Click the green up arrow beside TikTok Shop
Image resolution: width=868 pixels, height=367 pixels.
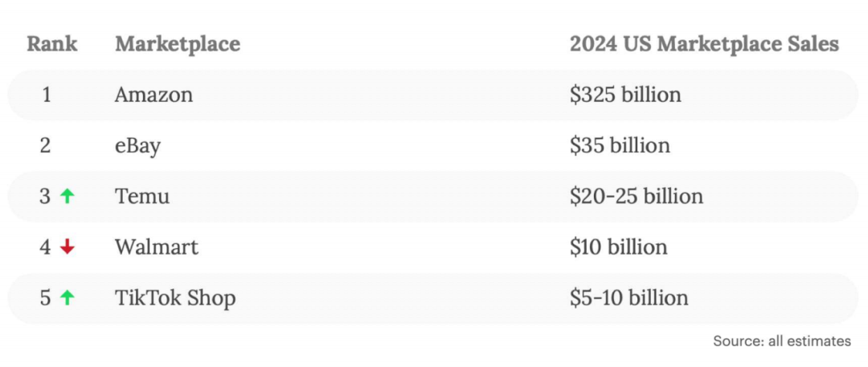pos(67,298)
